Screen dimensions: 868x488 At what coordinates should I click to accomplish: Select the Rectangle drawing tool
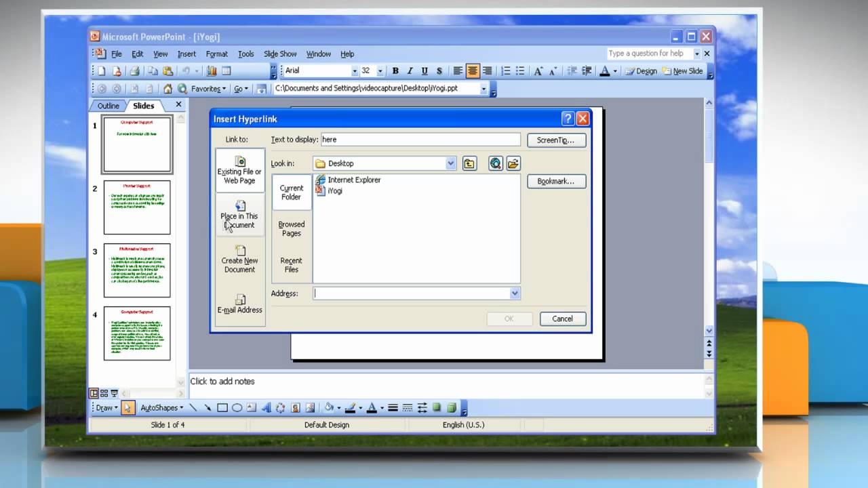pyautogui.click(x=222, y=408)
